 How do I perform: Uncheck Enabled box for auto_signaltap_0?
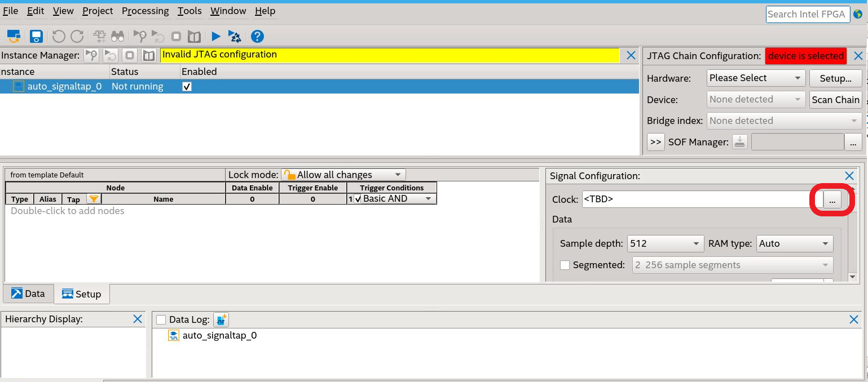[x=187, y=87]
